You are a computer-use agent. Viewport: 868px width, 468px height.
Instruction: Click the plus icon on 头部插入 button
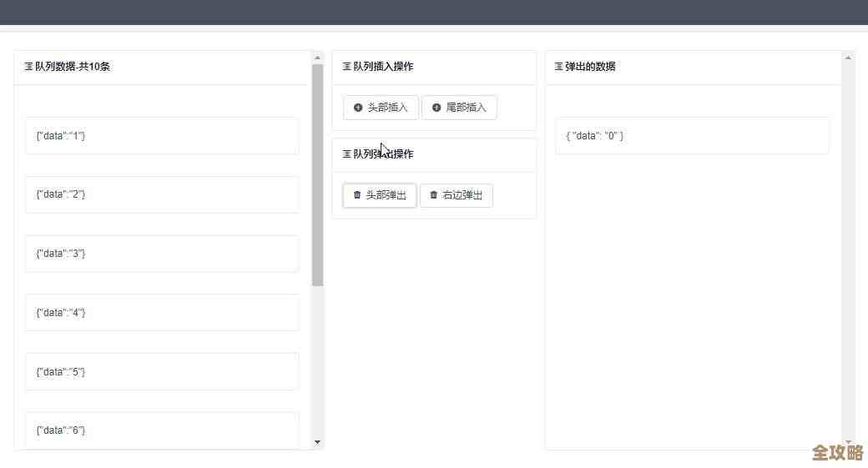(358, 108)
